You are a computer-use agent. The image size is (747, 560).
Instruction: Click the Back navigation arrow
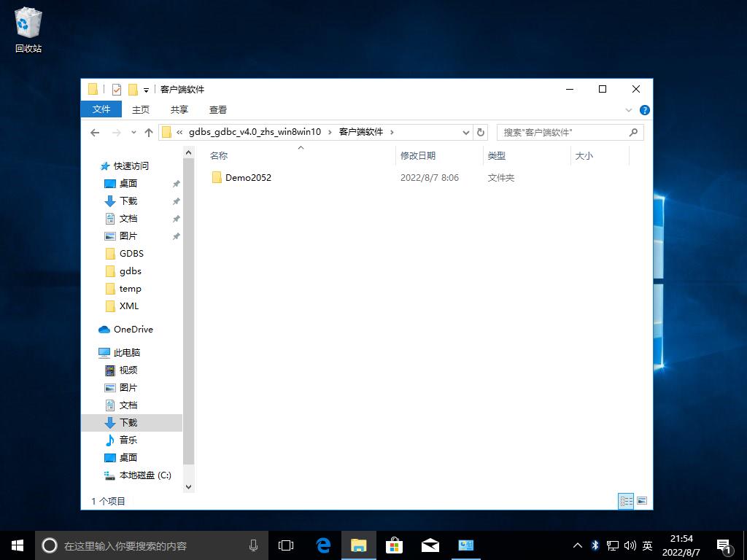[95, 132]
